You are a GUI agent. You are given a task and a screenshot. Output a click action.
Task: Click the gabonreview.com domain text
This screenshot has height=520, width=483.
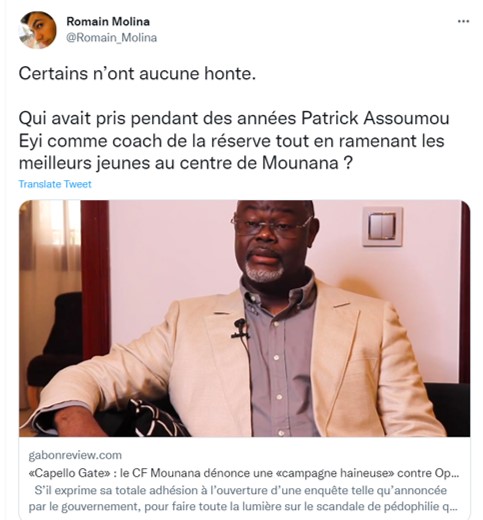point(75,455)
